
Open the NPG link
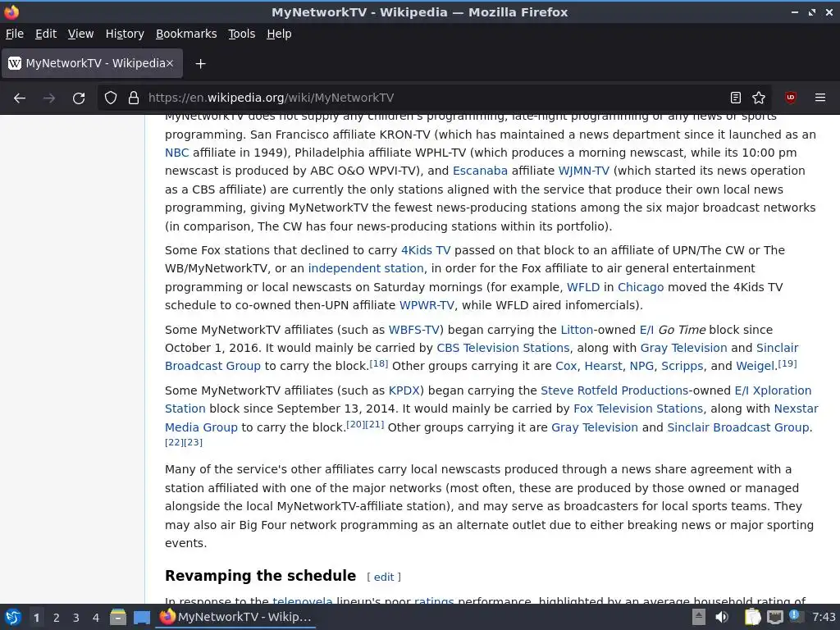[x=641, y=367]
